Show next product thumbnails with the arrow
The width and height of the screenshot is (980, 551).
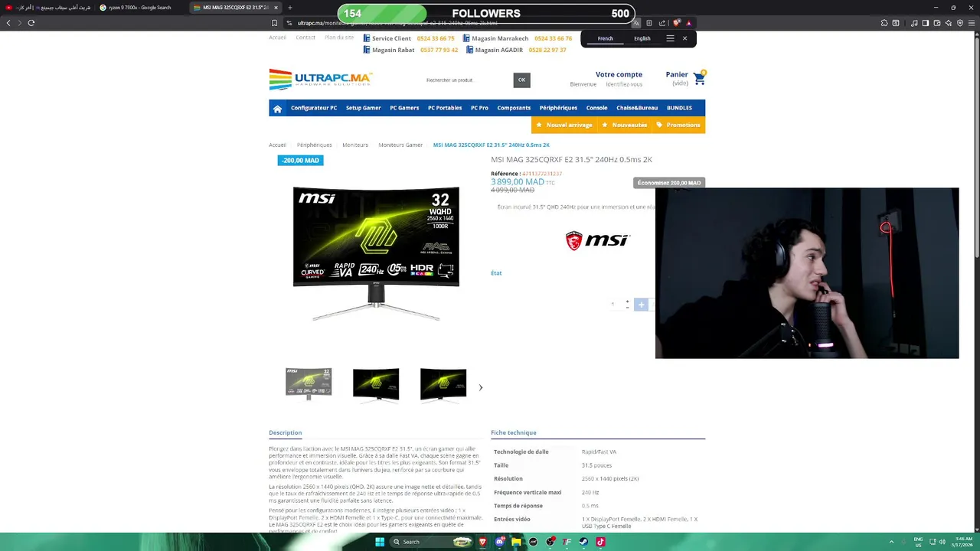coord(481,387)
